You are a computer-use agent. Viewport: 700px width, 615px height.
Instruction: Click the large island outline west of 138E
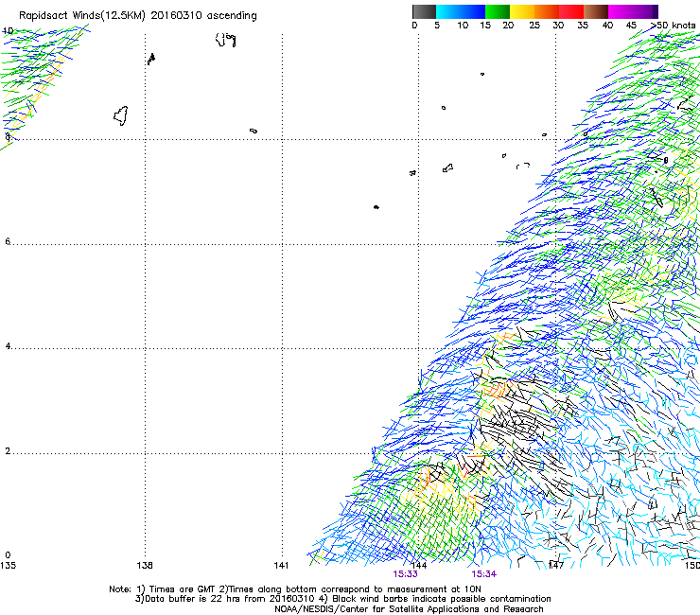point(121,115)
